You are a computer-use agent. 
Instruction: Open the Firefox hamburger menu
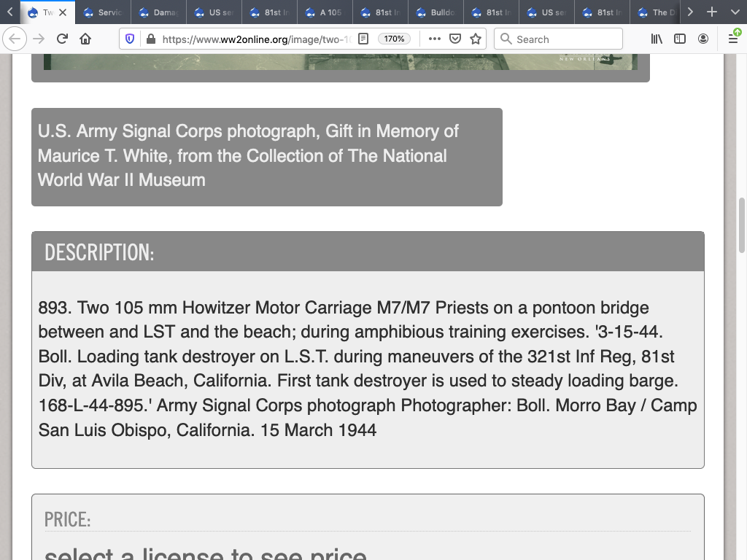pos(733,39)
